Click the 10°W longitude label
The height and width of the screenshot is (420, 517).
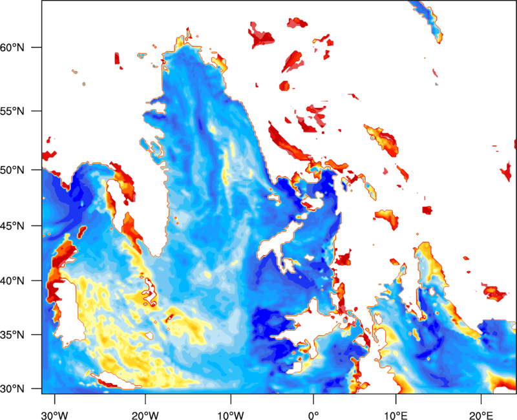pos(231,415)
